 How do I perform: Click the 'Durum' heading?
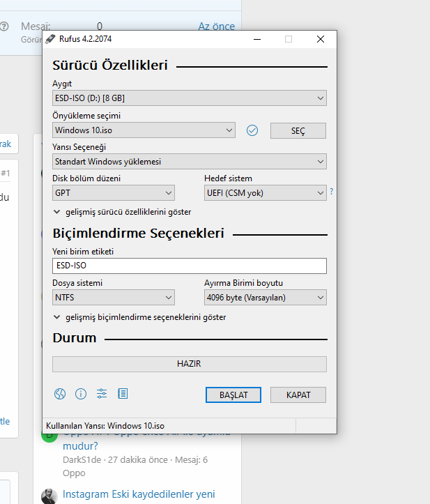tap(75, 338)
